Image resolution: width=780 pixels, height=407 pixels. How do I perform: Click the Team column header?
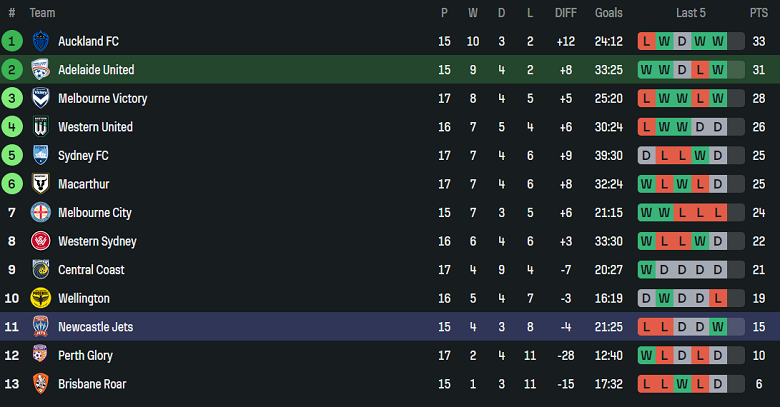click(42, 13)
